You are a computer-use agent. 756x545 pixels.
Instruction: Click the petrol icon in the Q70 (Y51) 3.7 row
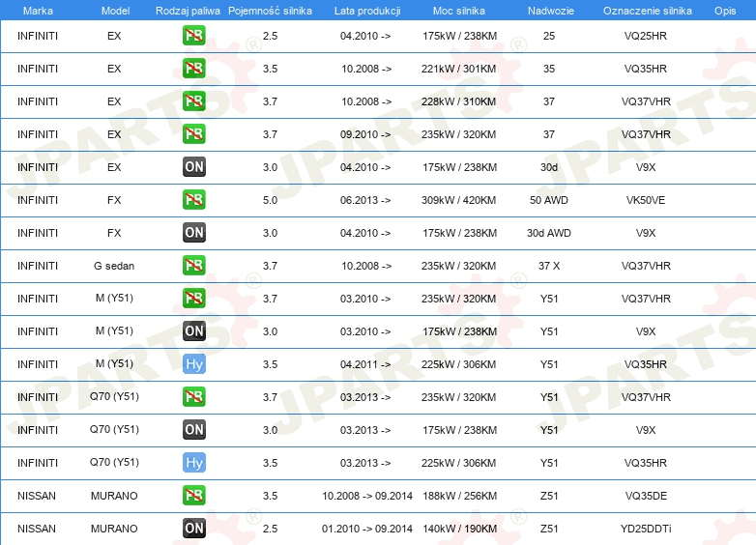pyautogui.click(x=193, y=396)
